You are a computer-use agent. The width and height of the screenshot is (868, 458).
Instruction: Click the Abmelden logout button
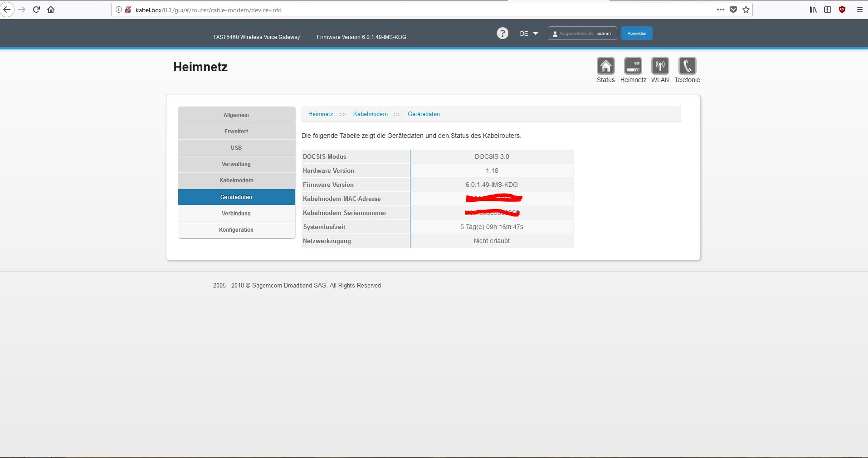pos(637,33)
